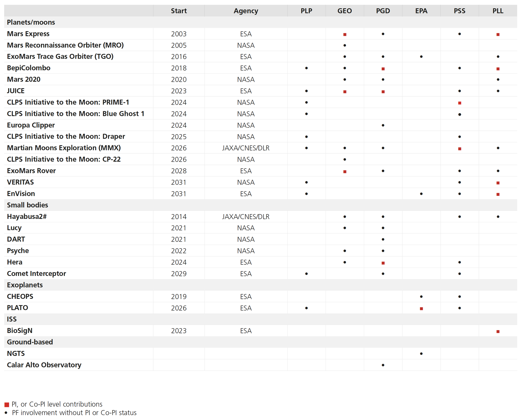Click JAXA/CNES/DLR agency for MMX row

(246, 148)
